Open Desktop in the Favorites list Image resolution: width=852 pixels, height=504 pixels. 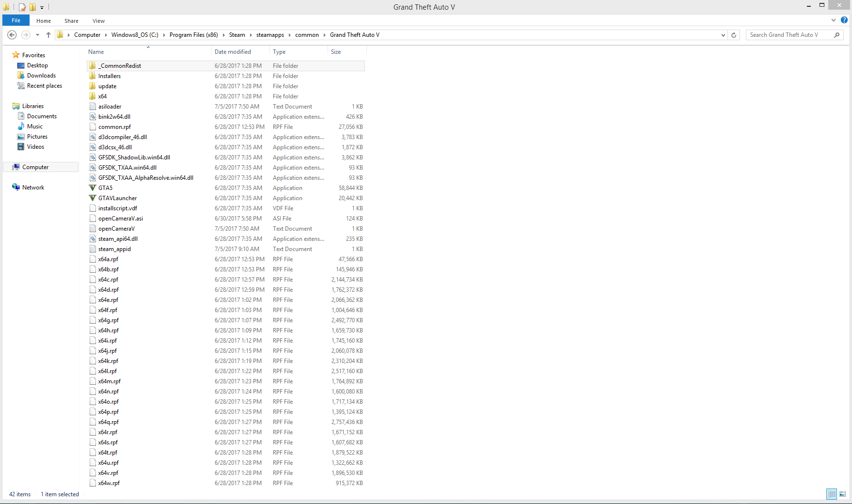(37, 65)
